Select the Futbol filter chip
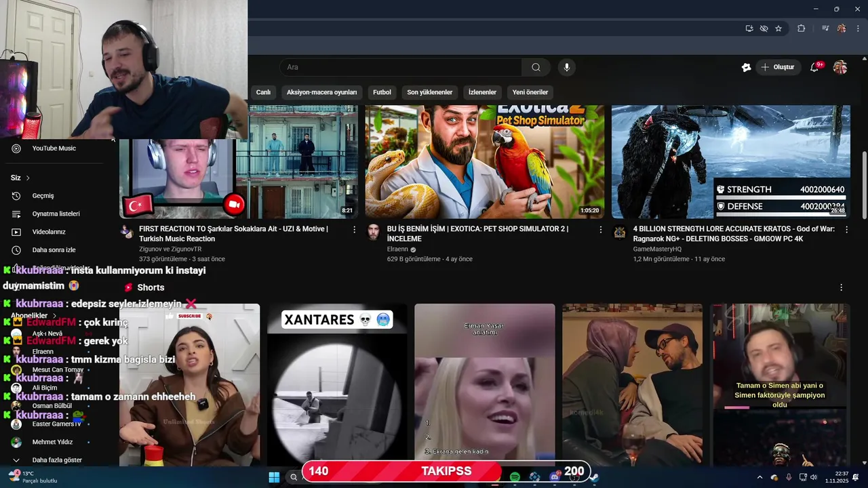The width and height of the screenshot is (868, 488). (x=382, y=92)
